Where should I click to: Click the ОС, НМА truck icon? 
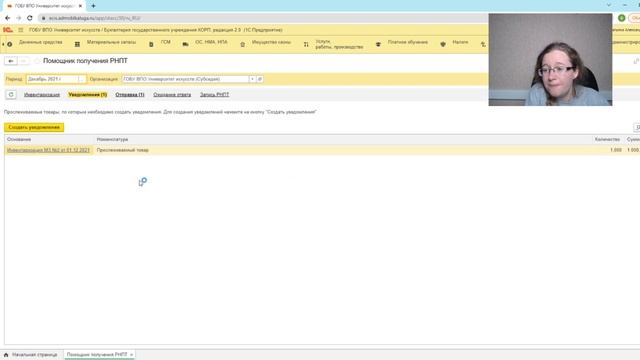click(185, 44)
